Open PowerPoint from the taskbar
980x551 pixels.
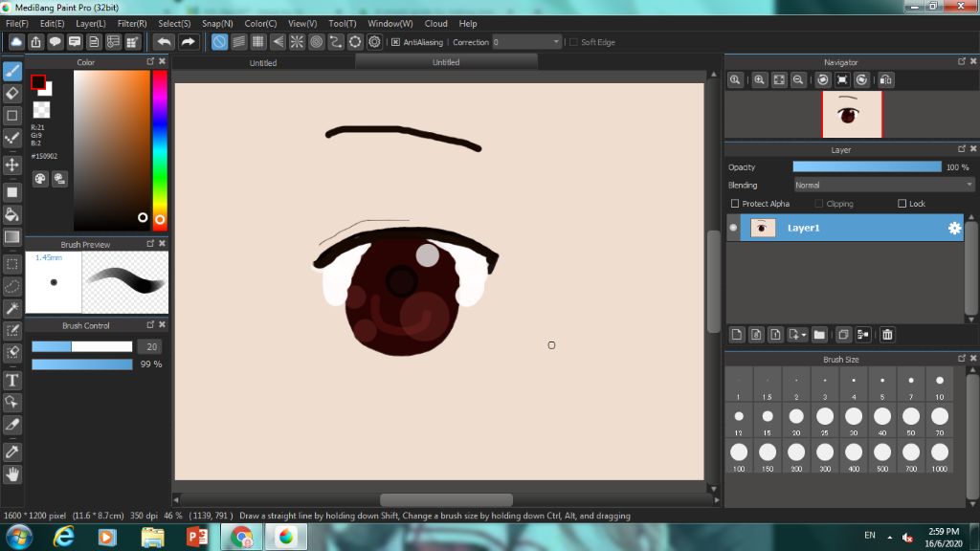tap(197, 537)
